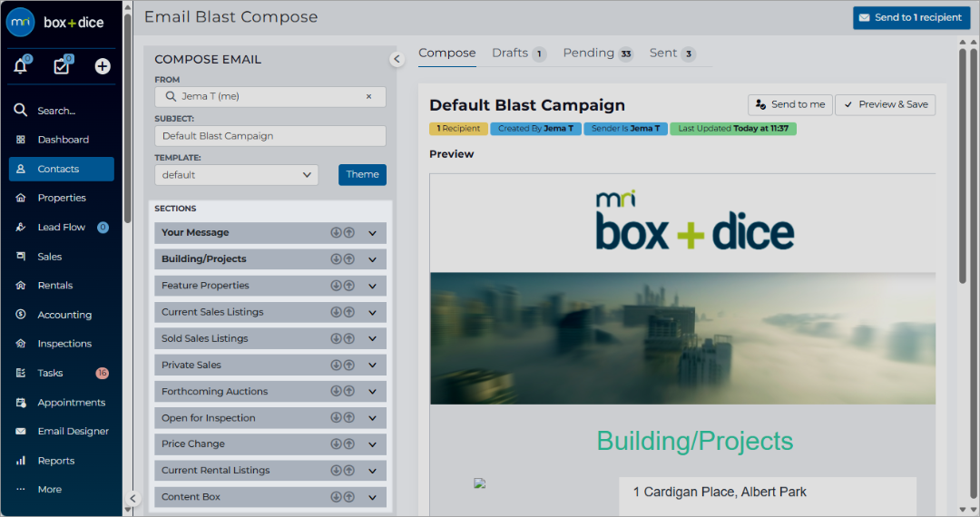Screen dimensions: 980x517
Task: Collapse the sidebar with bottom chevron
Action: 132,498
